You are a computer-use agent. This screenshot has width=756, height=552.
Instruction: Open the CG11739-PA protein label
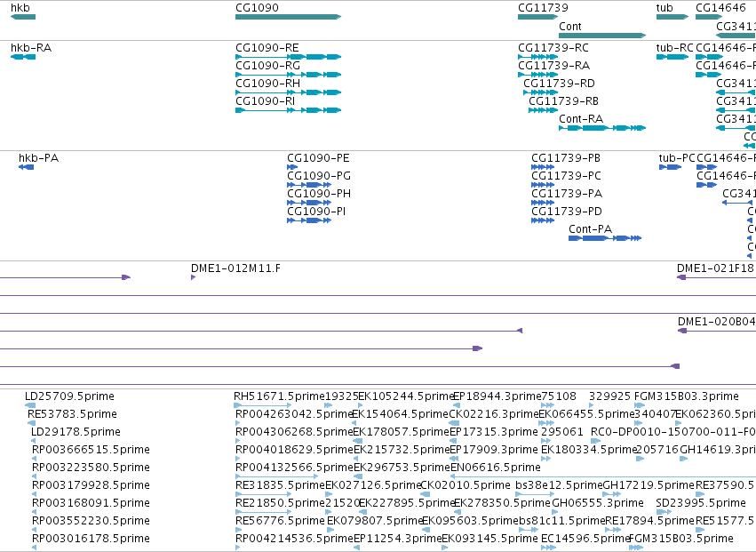pyautogui.click(x=567, y=194)
